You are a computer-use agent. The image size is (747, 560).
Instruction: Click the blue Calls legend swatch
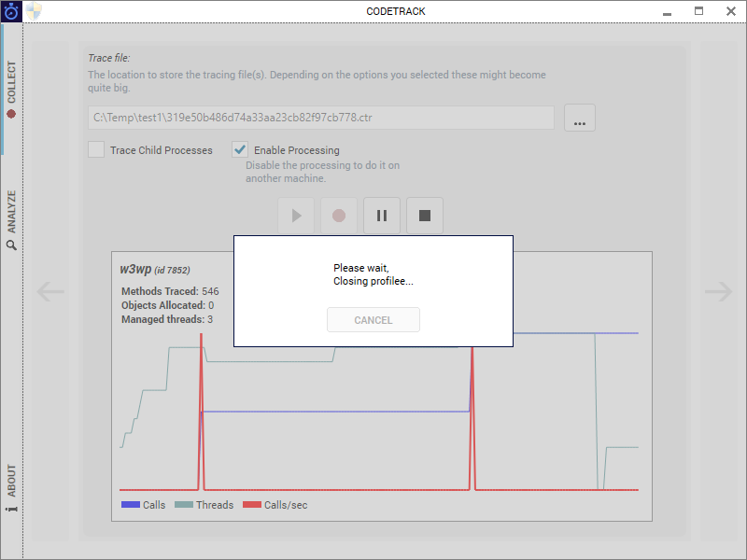131,505
